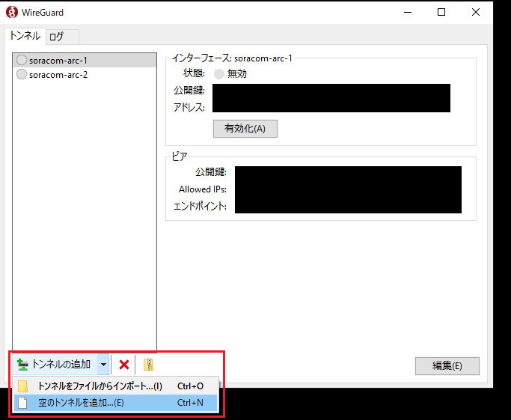Select the soracom-arc-1 tunnel
Image resolution: width=511 pixels, height=420 pixels.
pyautogui.click(x=85, y=61)
